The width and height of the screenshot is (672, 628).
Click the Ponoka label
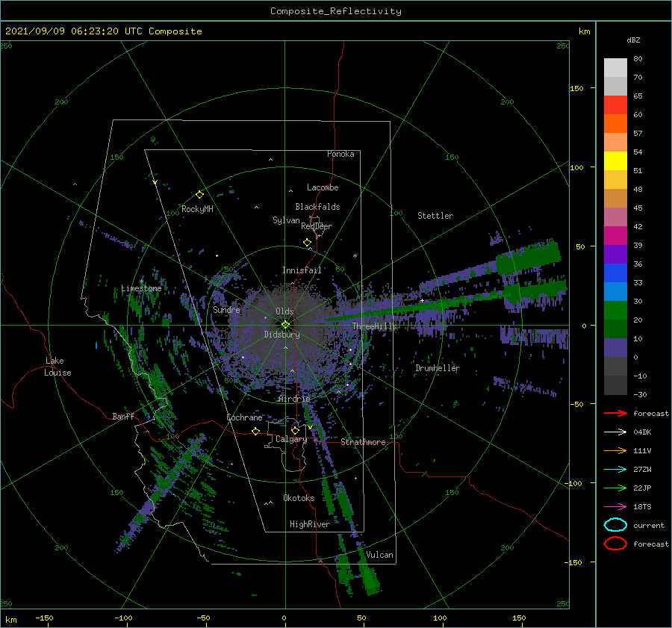340,154
